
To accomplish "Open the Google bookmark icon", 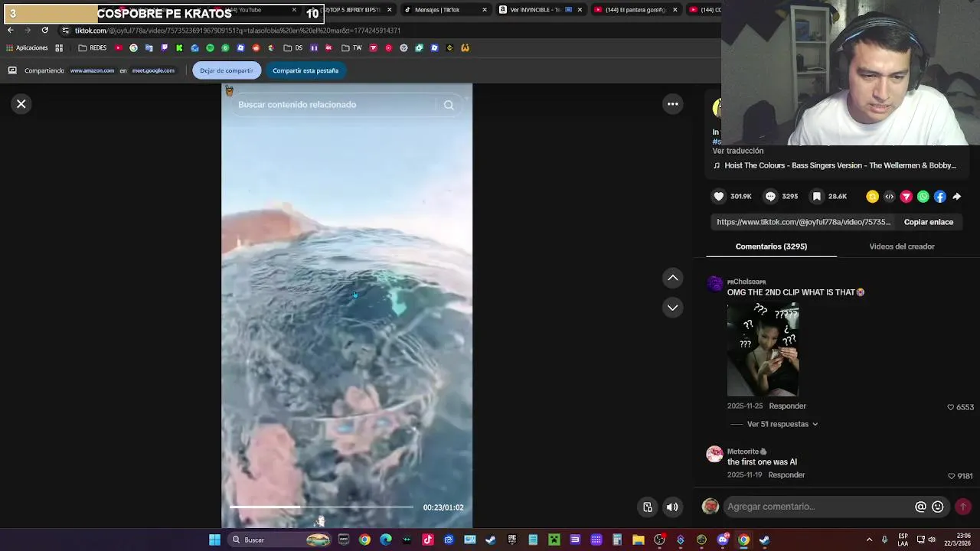I will pyautogui.click(x=133, y=48).
